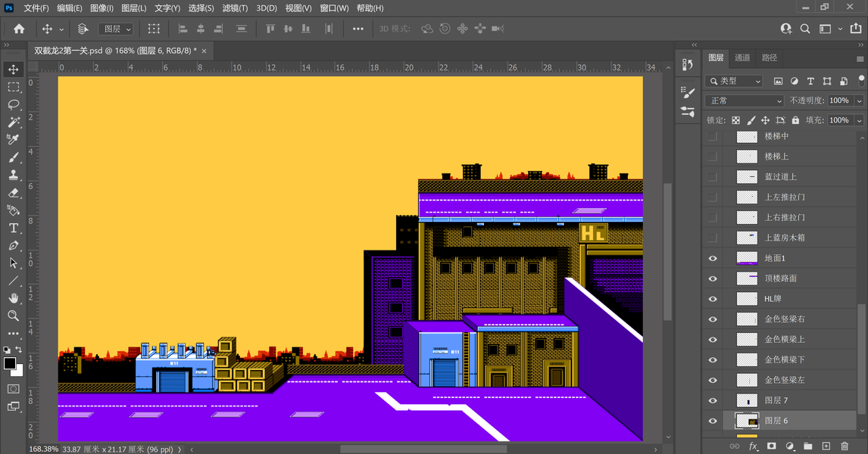Select the 金色横梁下 layer row
The image size is (868, 454).
[x=779, y=360]
